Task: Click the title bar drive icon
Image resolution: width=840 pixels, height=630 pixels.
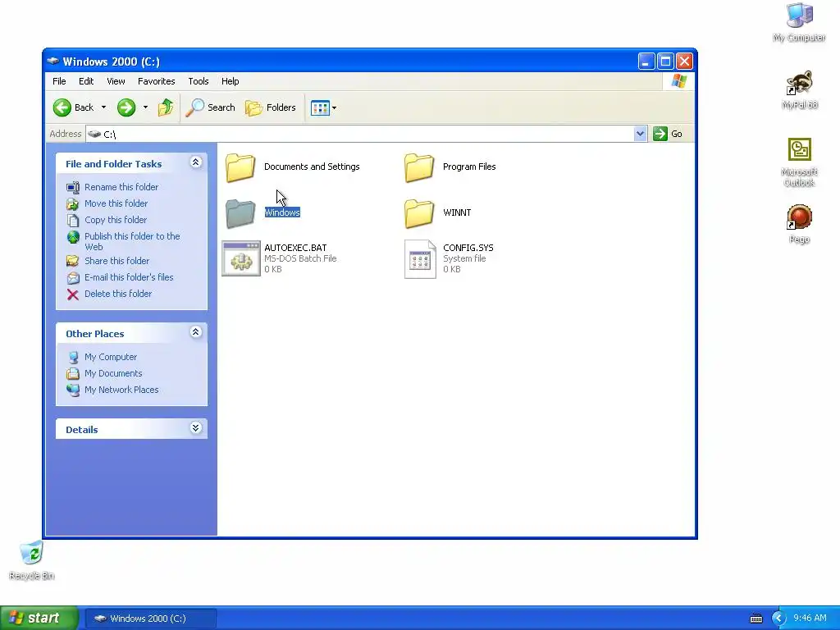Action: coord(52,61)
